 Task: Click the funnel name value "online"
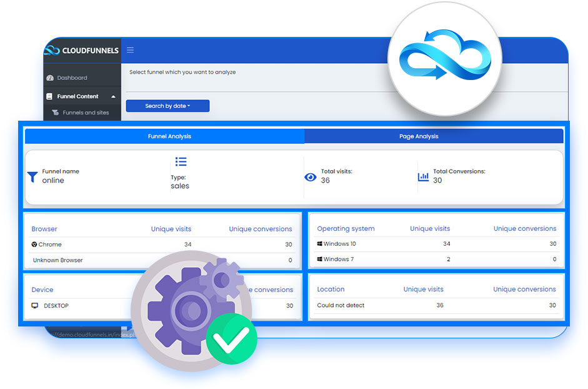pos(53,181)
